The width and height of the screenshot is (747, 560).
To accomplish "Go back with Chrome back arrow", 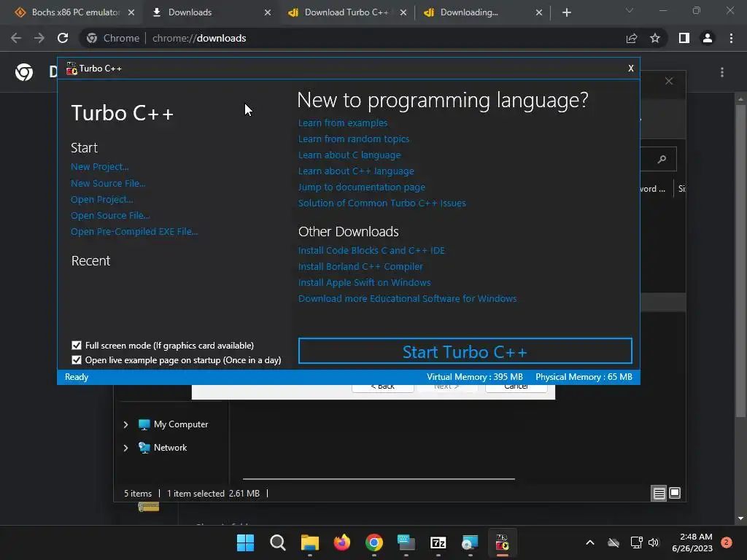I will (16, 38).
